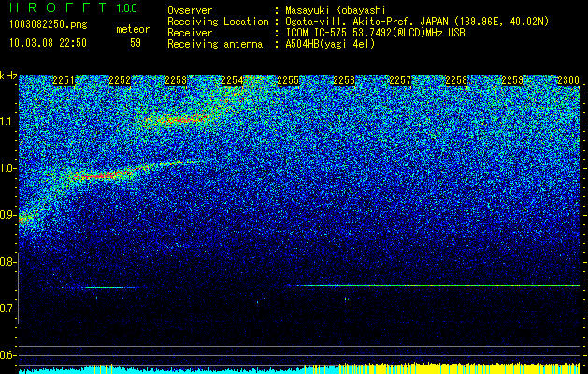Click the ICOM IC-575 receiver frequency text

(x=375, y=33)
